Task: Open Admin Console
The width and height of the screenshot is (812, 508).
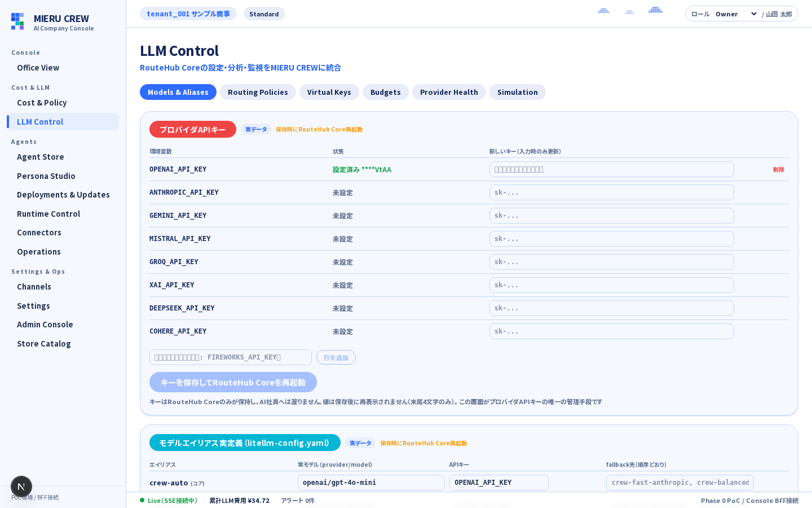Action: click(63, 325)
